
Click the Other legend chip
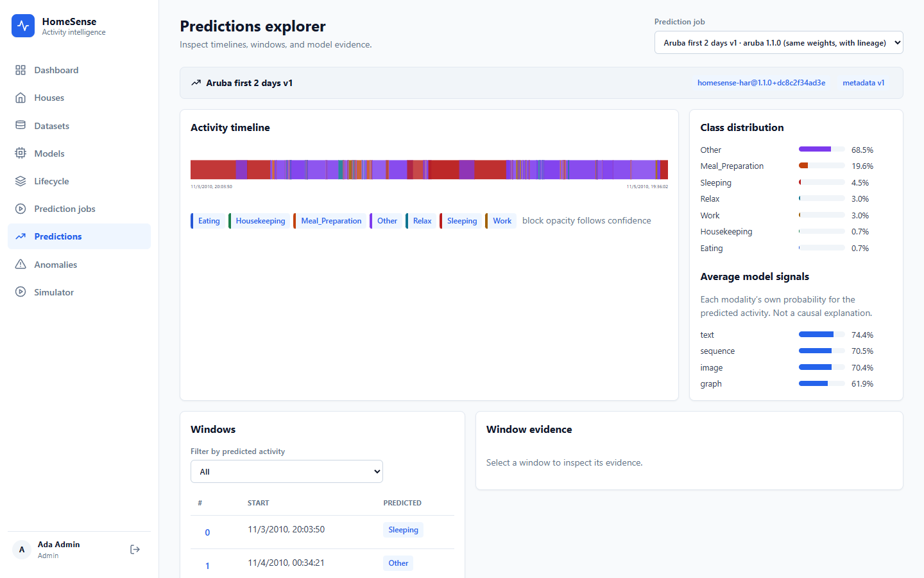386,221
